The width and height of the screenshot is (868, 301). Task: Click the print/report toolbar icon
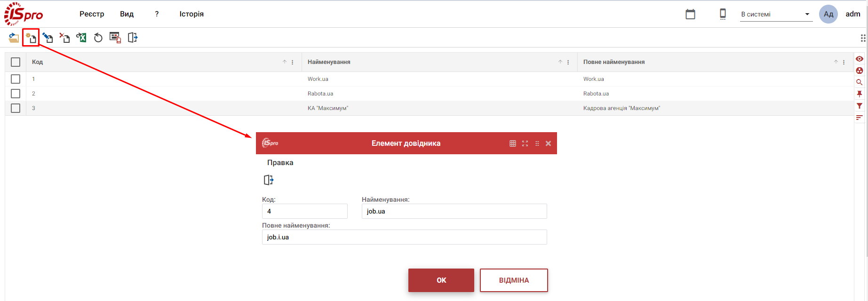pyautogui.click(x=115, y=38)
